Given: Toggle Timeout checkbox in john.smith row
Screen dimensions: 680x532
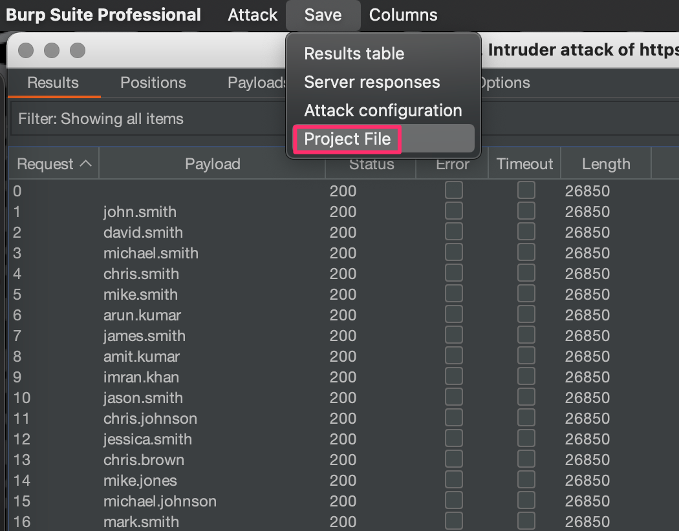Looking at the screenshot, I should 526,212.
